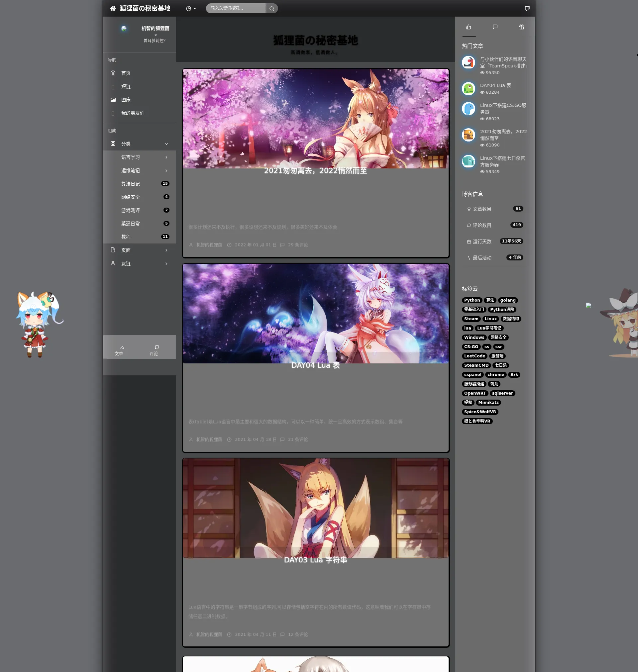Select the golang tag
638x672 pixels.
[x=508, y=301]
